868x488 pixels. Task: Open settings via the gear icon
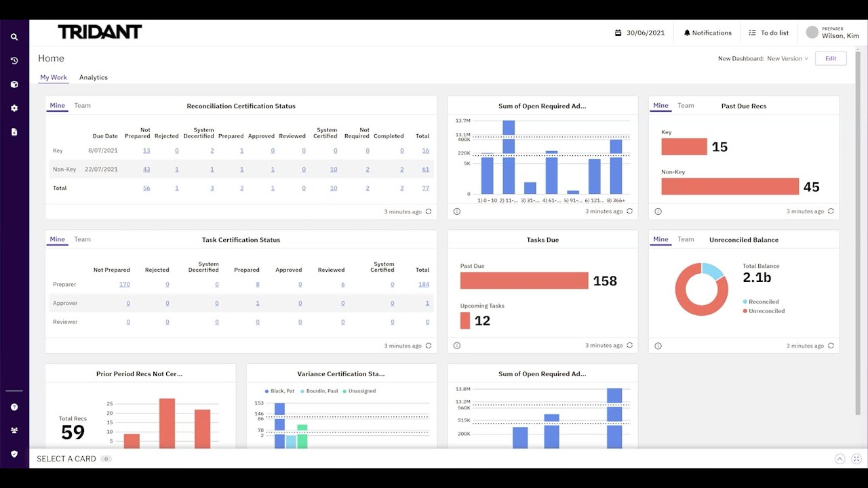coord(14,108)
